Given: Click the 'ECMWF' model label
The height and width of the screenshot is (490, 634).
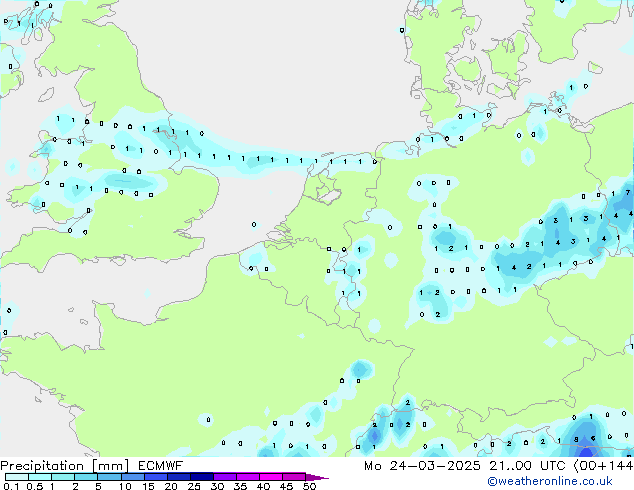Looking at the screenshot, I should tap(161, 466).
